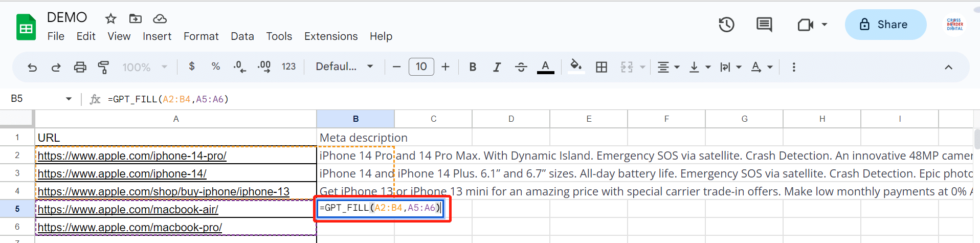Open the Default font dropdown

point(344,67)
